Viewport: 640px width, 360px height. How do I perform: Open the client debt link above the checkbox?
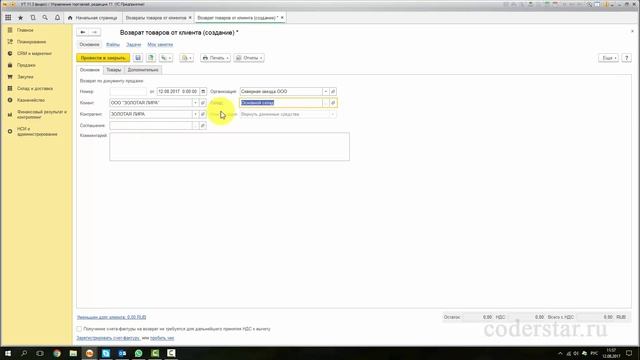tap(111, 317)
